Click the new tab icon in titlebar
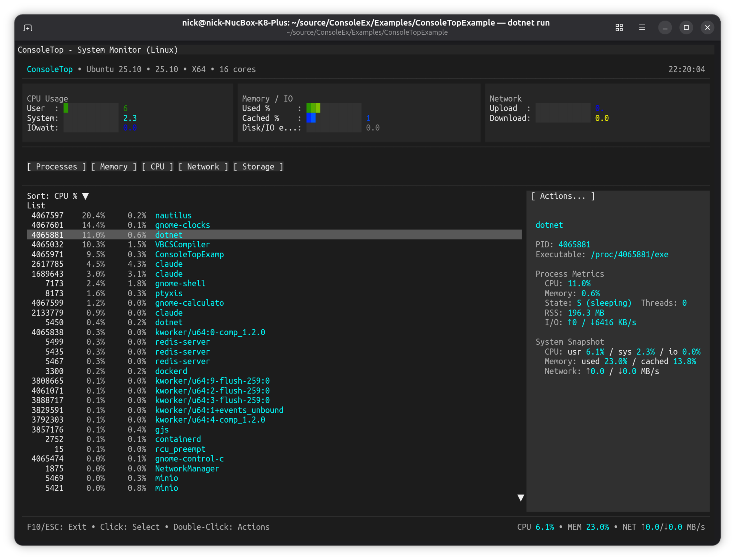 point(28,28)
